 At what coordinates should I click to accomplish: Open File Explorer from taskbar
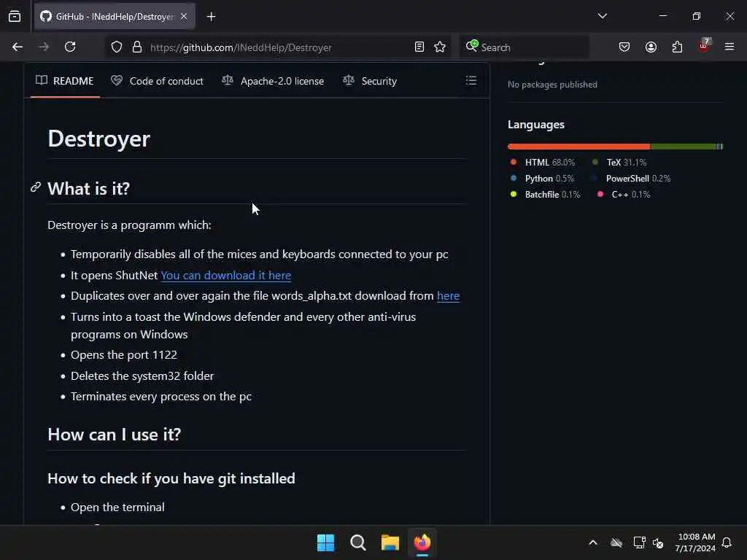[x=390, y=542]
